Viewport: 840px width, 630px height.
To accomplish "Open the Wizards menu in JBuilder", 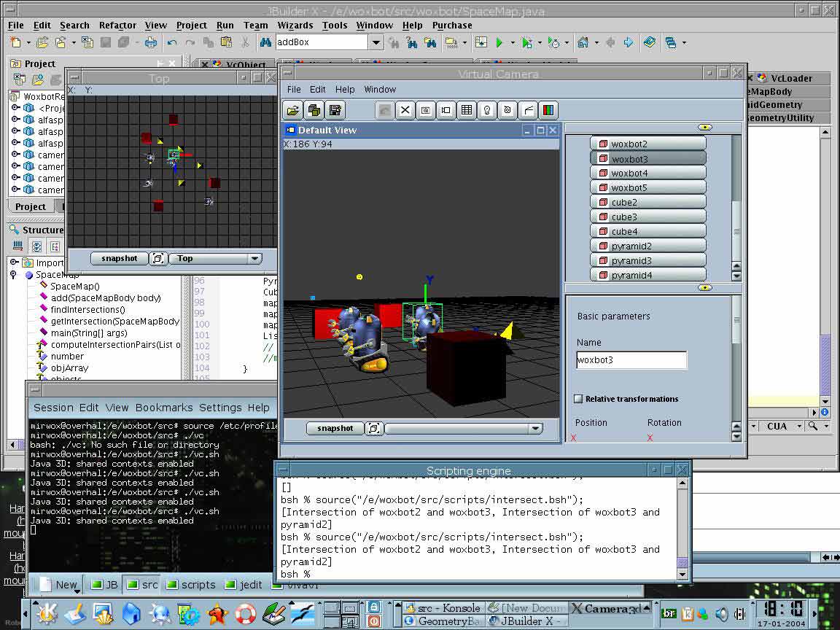I will 295,25.
